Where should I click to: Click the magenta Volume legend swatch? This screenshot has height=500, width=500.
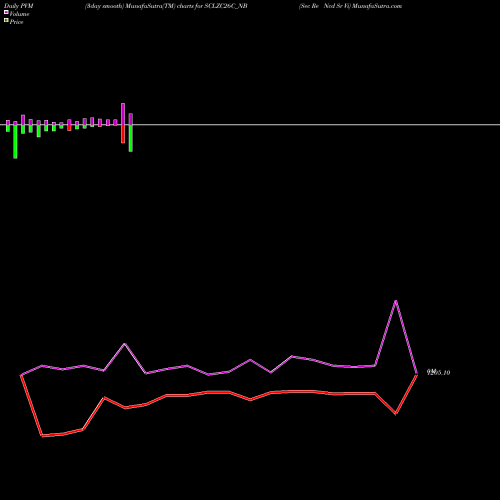6,12
